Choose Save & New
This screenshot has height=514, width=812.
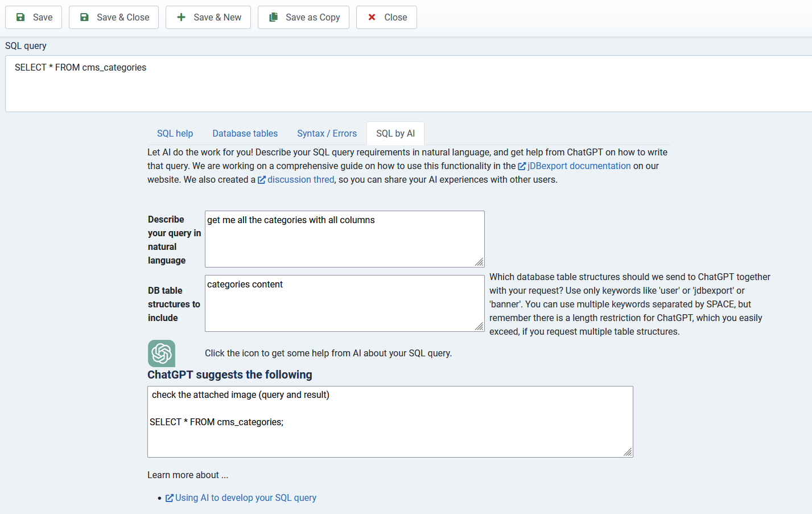point(208,18)
